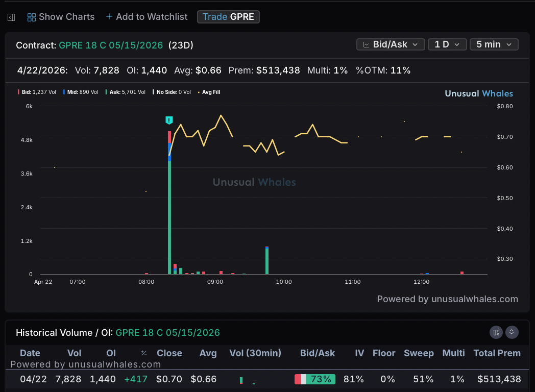Open the 1 D range dropdown
This screenshot has width=535, height=392.
447,44
